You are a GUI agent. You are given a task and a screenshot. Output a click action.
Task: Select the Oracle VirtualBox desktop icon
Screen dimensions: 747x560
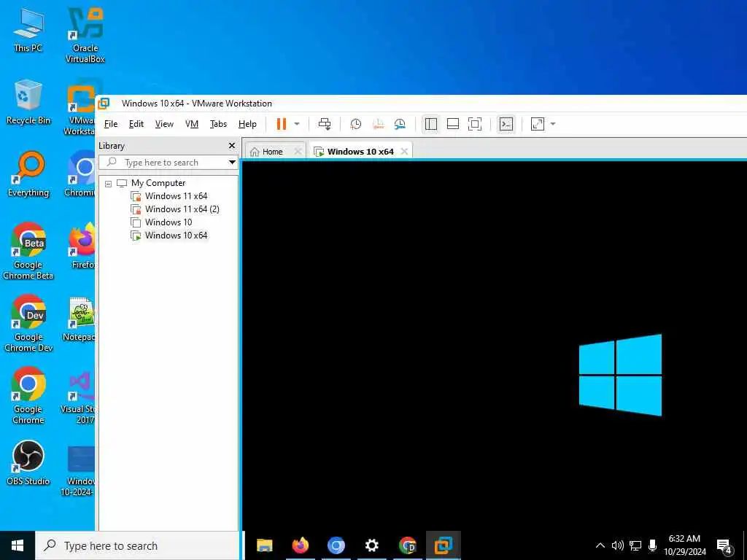tap(85, 36)
